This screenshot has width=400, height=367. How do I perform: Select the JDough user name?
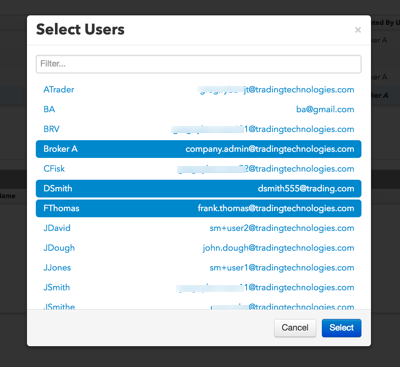point(59,248)
